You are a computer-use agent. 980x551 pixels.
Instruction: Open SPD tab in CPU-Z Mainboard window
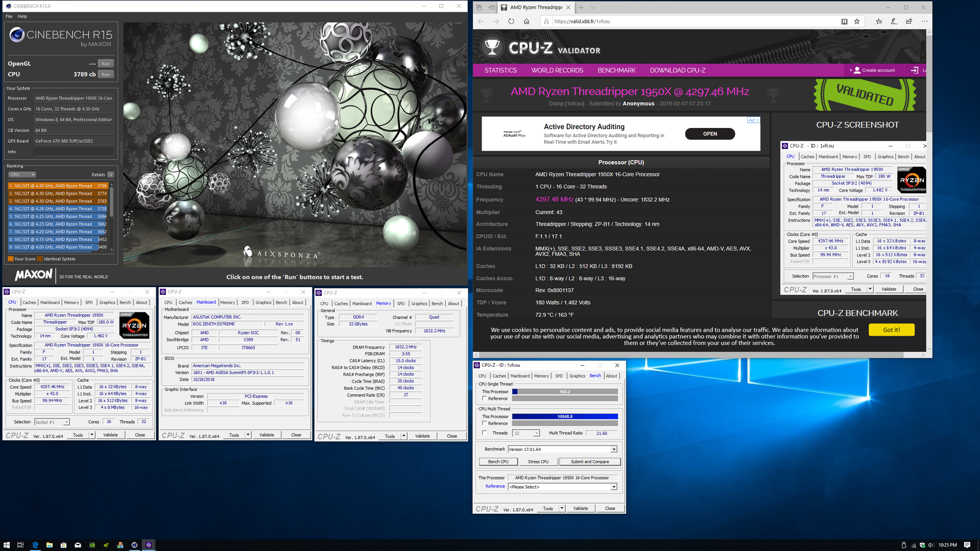(245, 303)
